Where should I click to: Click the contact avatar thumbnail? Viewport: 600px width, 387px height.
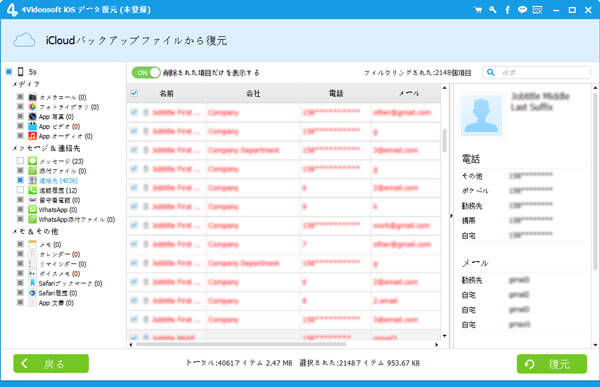(x=481, y=116)
